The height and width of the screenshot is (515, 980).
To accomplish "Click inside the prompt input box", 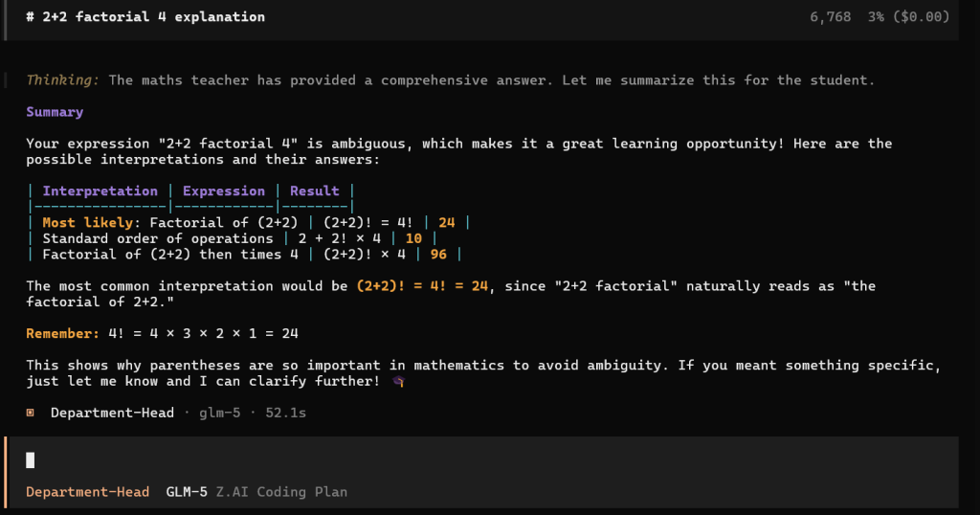I will coord(479,460).
